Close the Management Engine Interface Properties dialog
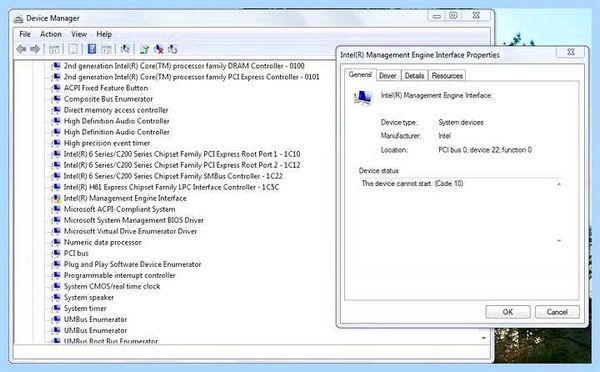Screen dimensions: 600x372 tap(571, 52)
